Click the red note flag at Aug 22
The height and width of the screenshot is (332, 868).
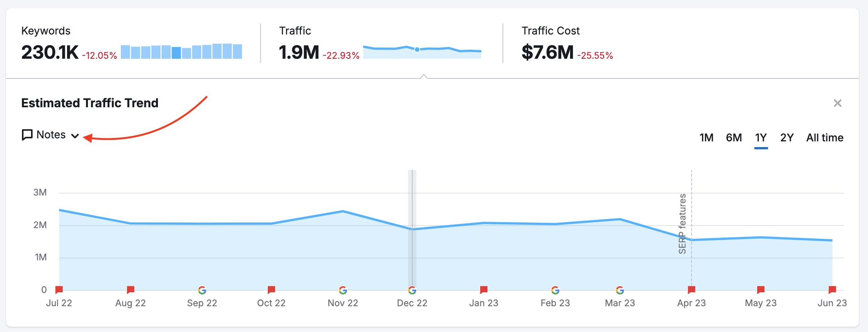point(131,290)
